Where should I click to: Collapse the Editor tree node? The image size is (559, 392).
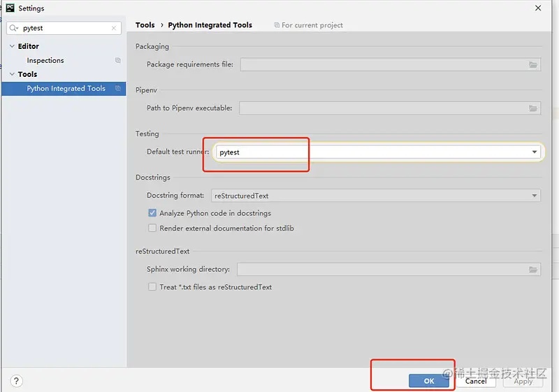tap(12, 46)
